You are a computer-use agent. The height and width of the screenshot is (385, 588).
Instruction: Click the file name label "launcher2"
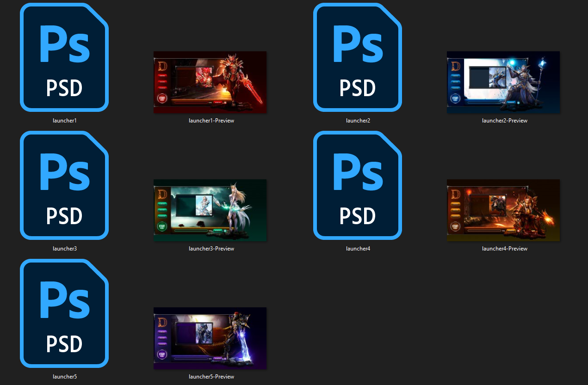coord(358,121)
